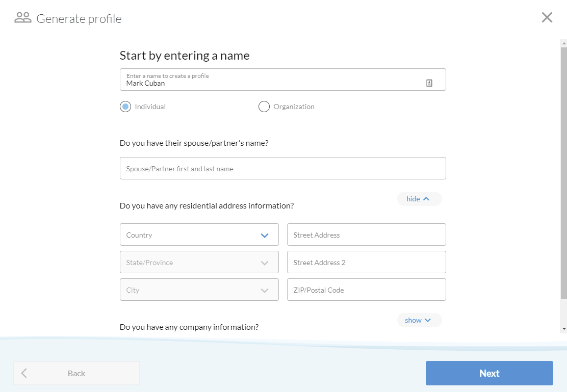The image size is (567, 392).
Task: Click the Spouse/Partner name input field
Action: pos(282,168)
